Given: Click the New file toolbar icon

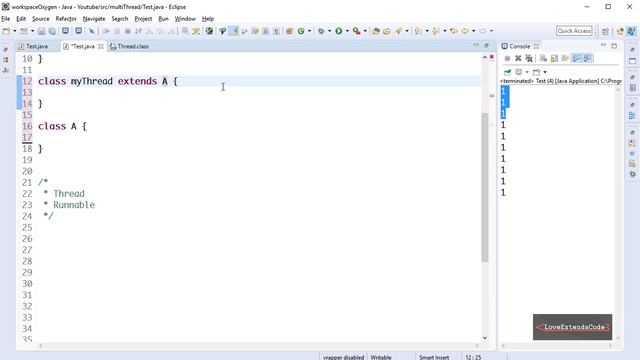Looking at the screenshot, I should [7, 31].
